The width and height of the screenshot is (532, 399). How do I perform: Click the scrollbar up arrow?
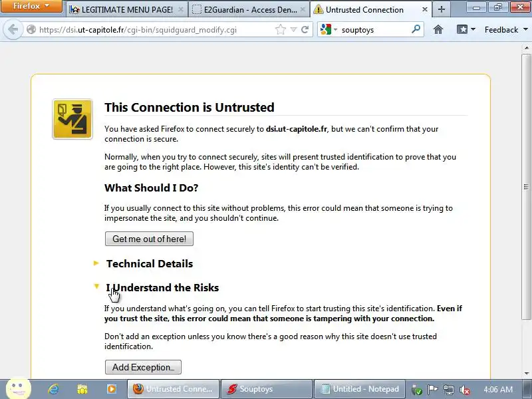point(526,48)
